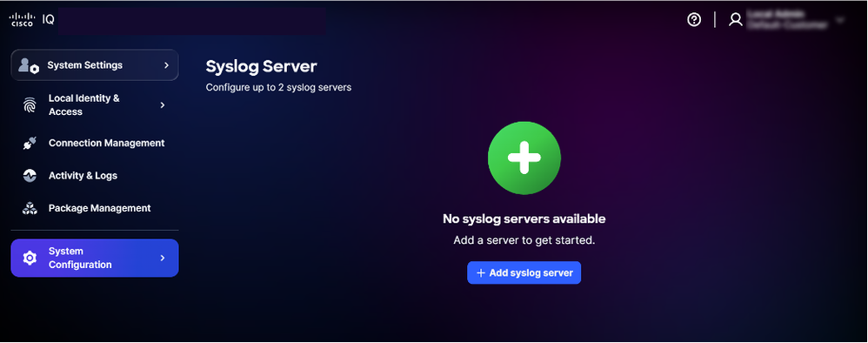The height and width of the screenshot is (343, 868).
Task: Click the Activity & Logs pulse icon
Action: point(30,176)
